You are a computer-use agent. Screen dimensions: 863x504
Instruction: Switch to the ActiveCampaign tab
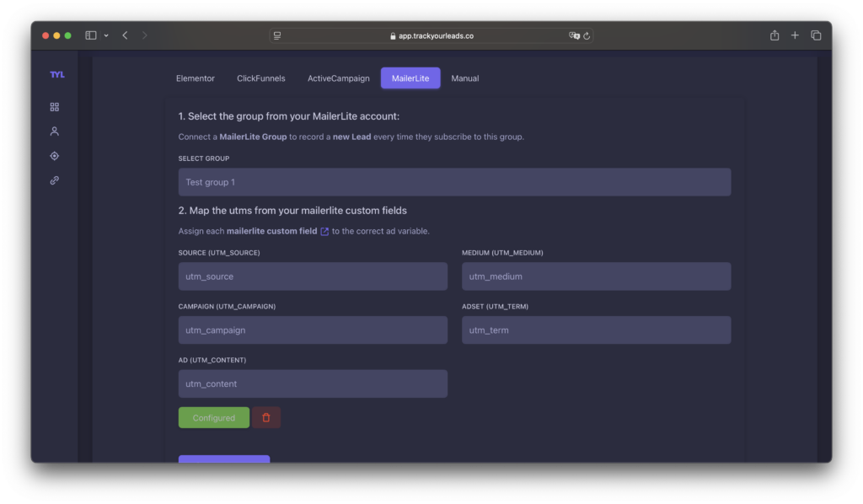(339, 78)
